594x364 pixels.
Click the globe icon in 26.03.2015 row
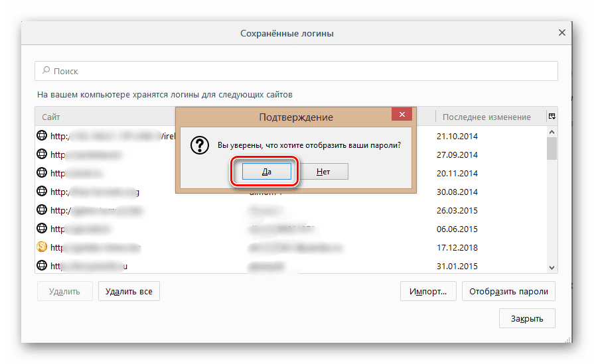click(x=42, y=210)
